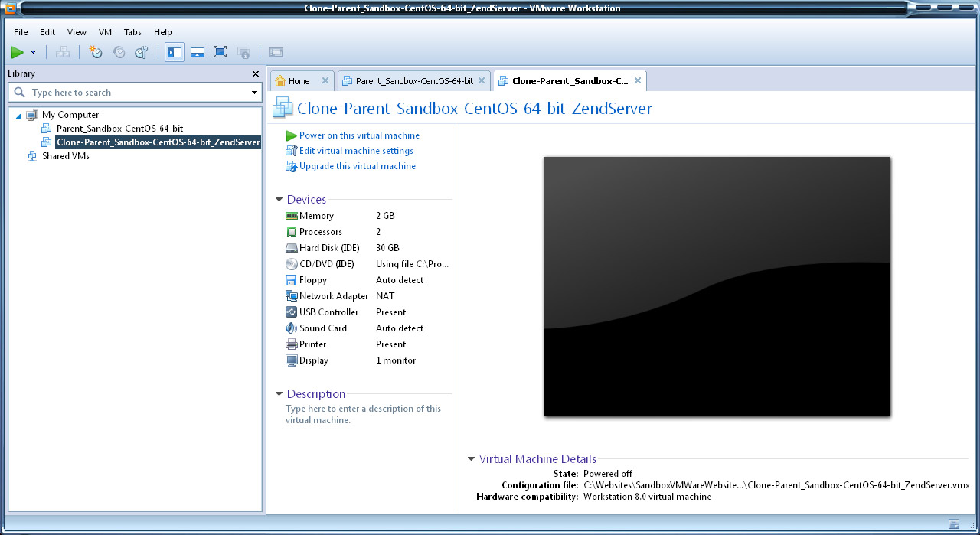The width and height of the screenshot is (980, 535).
Task: Close the Library panel
Action: click(x=256, y=73)
